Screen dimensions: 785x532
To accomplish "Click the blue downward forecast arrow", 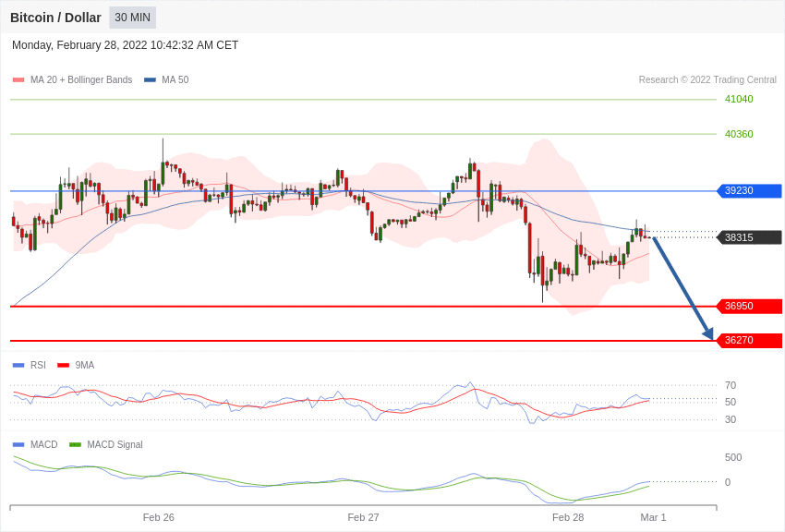I will 682,286.
